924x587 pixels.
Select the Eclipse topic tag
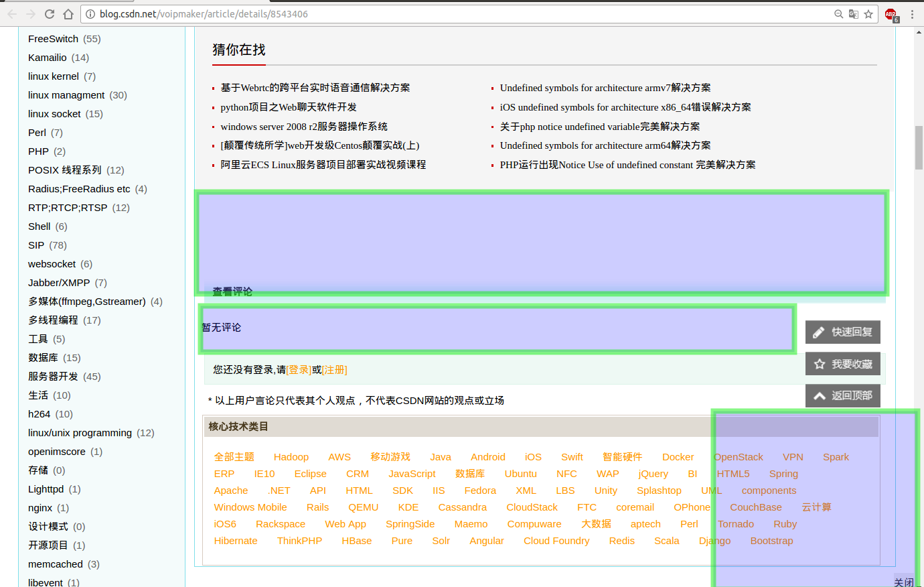[311, 474]
